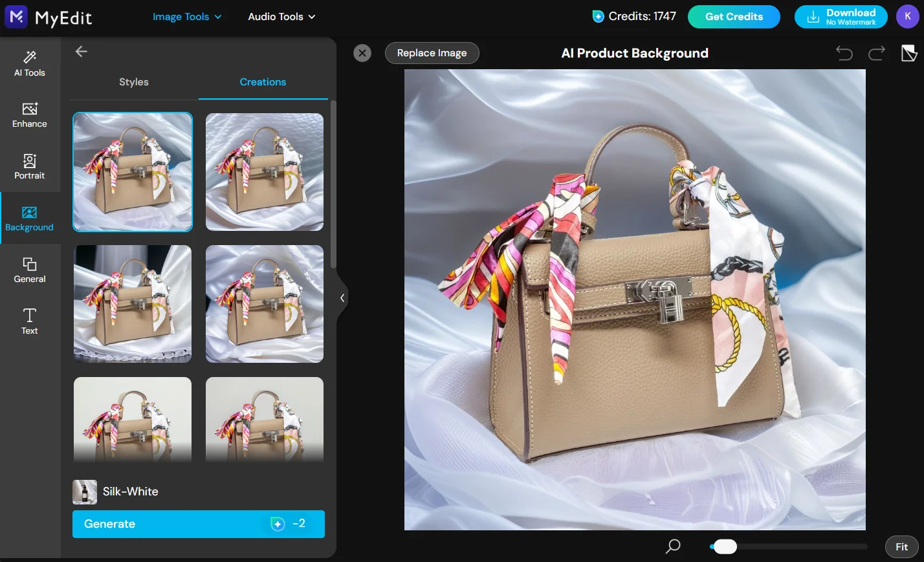Screen dimensions: 924x562
Task: Replace the current image
Action: [x=432, y=53]
